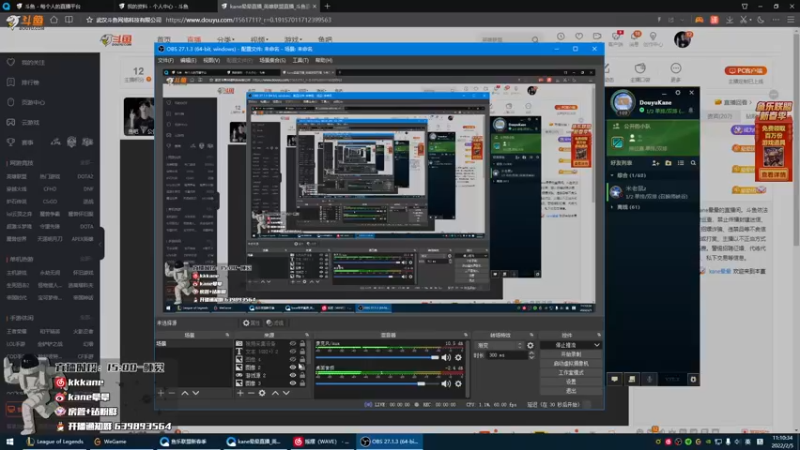800x450 pixels.
Task: Add a new source with plus icon
Action: coord(240,393)
